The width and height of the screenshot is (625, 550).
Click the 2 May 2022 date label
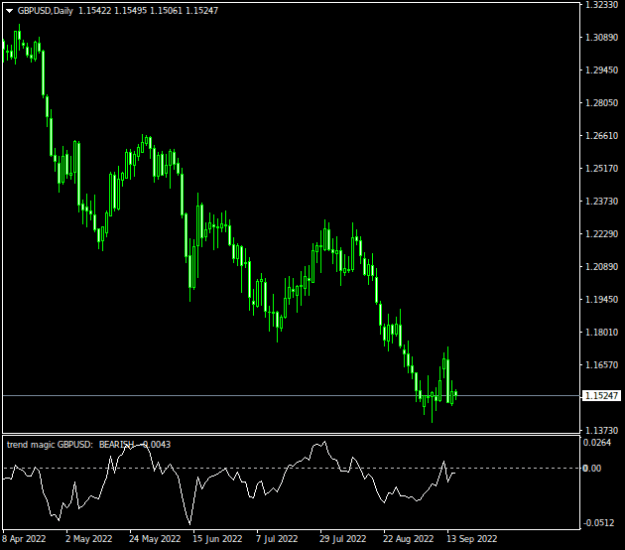[x=88, y=539]
